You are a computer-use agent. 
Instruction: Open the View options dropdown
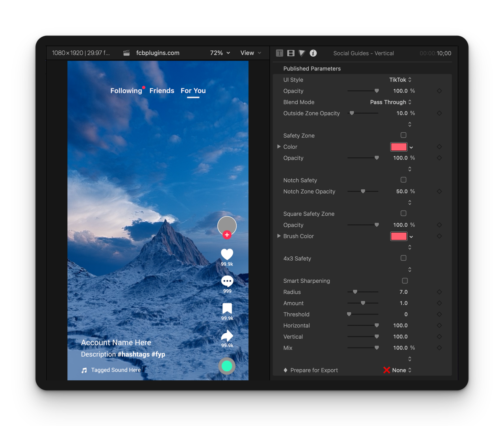pyautogui.click(x=251, y=53)
